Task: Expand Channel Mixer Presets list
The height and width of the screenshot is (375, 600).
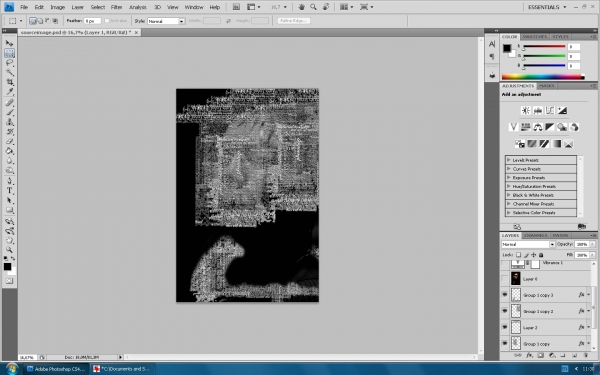Action: (x=509, y=204)
